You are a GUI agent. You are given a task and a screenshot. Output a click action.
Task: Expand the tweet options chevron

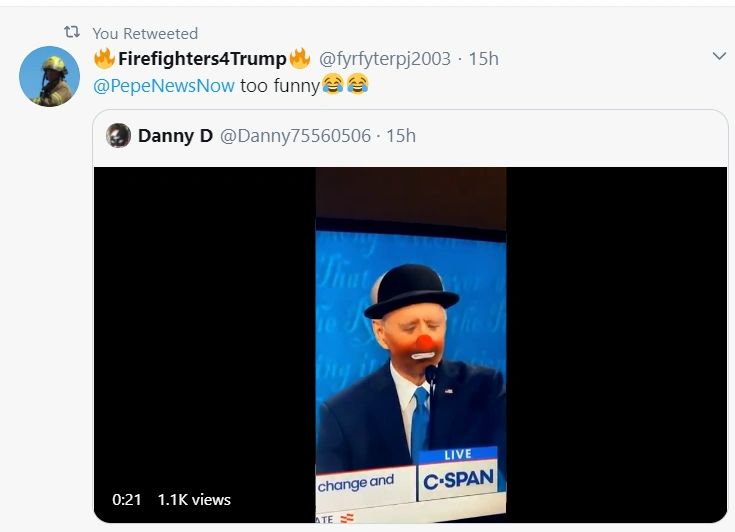(718, 57)
